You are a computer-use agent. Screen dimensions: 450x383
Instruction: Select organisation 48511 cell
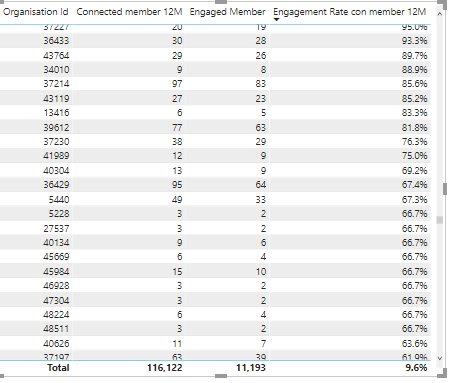point(56,329)
